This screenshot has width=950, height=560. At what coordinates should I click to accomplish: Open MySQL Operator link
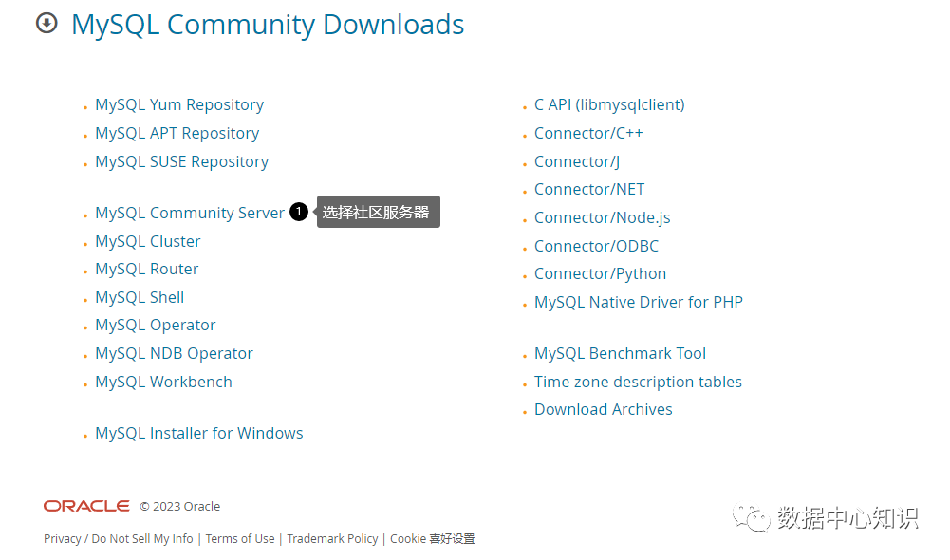[155, 326]
